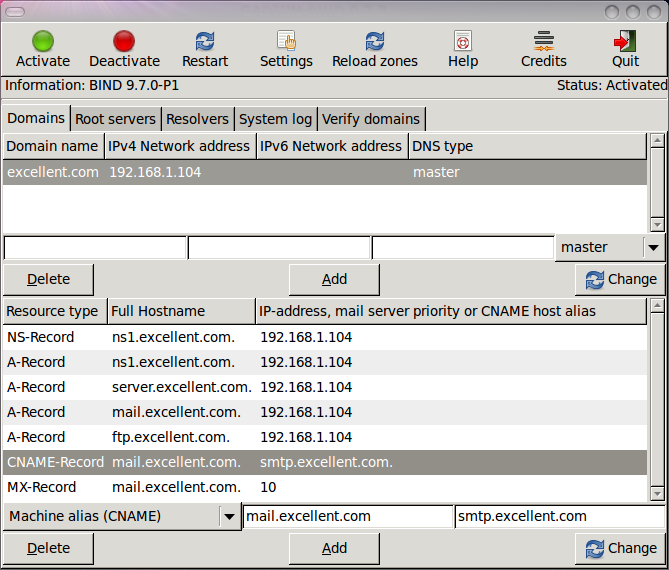The image size is (669, 570).
Task: Click Add button below the record fields
Action: click(x=334, y=548)
